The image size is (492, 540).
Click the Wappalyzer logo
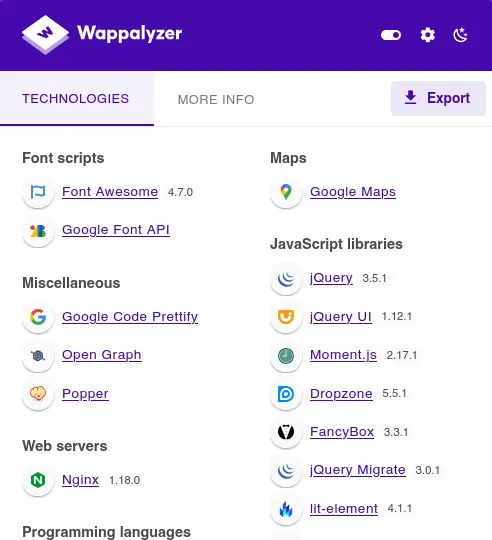[102, 34]
